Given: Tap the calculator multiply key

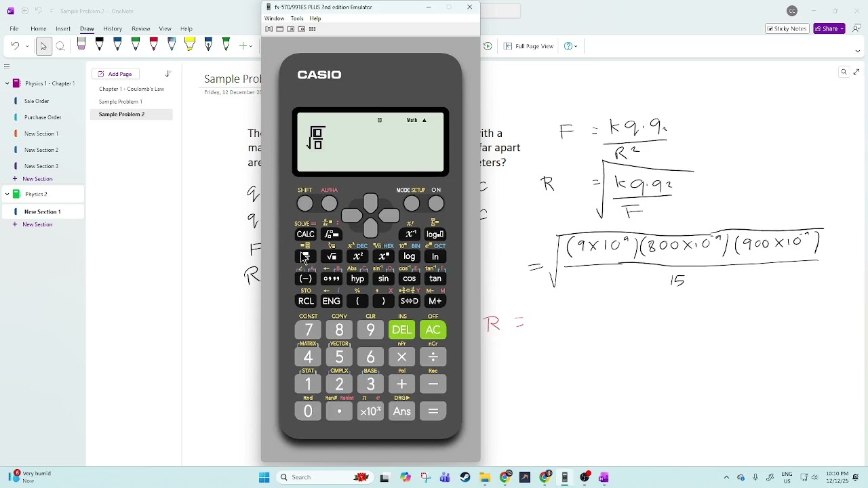Looking at the screenshot, I should coord(401,357).
